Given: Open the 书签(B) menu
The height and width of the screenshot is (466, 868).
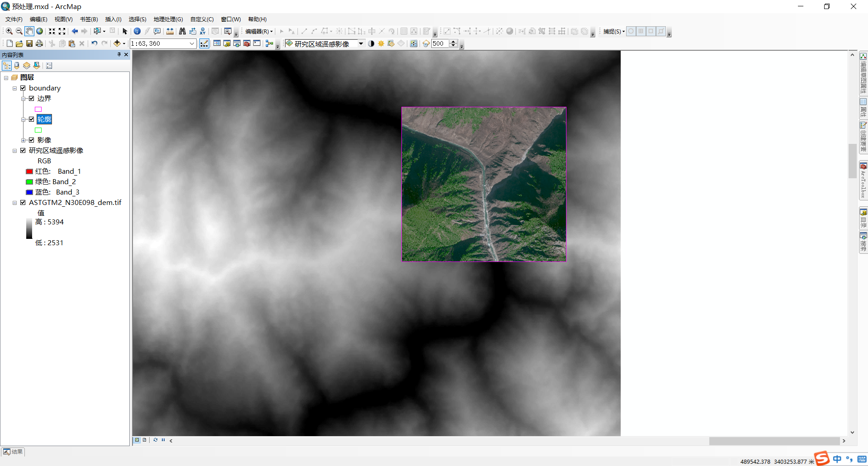Looking at the screenshot, I should tap(89, 19).
